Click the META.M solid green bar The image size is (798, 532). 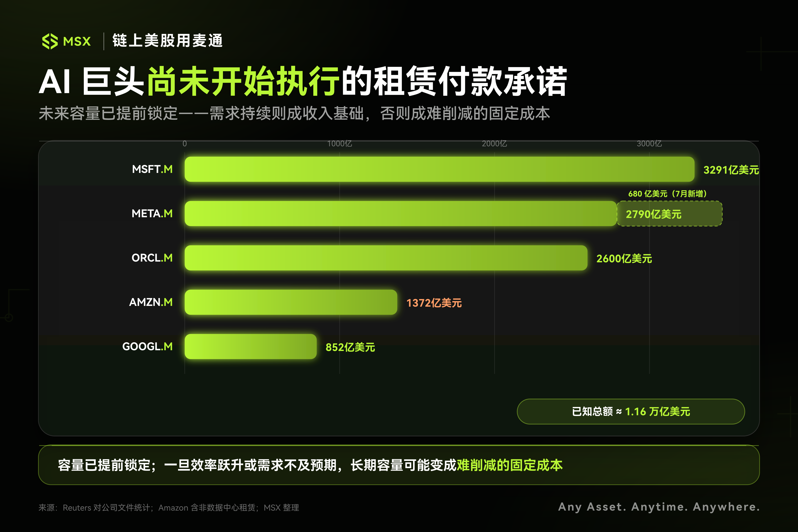(x=401, y=213)
